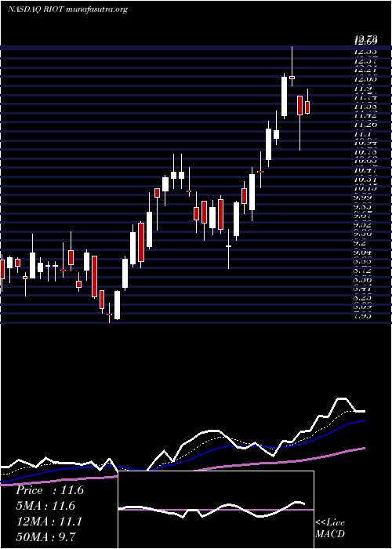
Task: Click the 'Price : 11.6' readout
Action: click(49, 490)
